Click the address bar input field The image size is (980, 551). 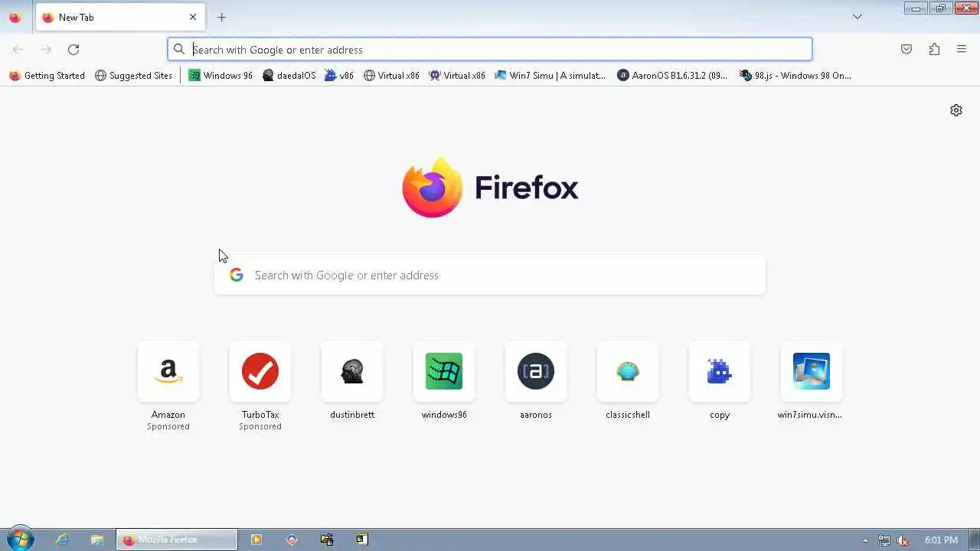490,50
